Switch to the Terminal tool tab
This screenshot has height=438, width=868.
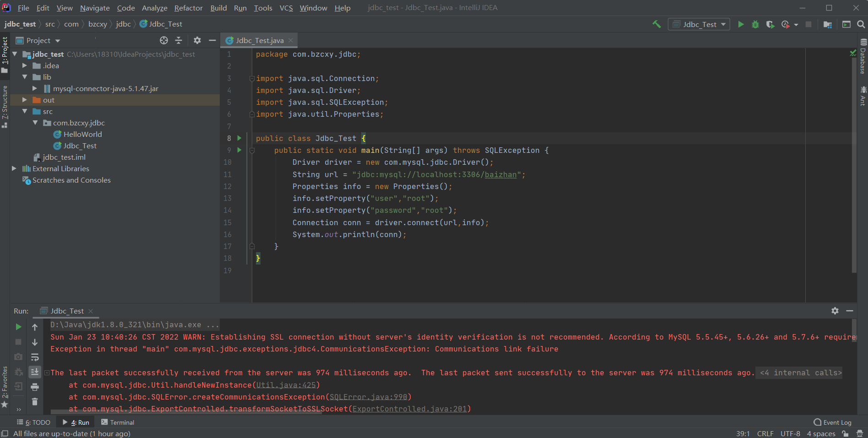tap(118, 422)
